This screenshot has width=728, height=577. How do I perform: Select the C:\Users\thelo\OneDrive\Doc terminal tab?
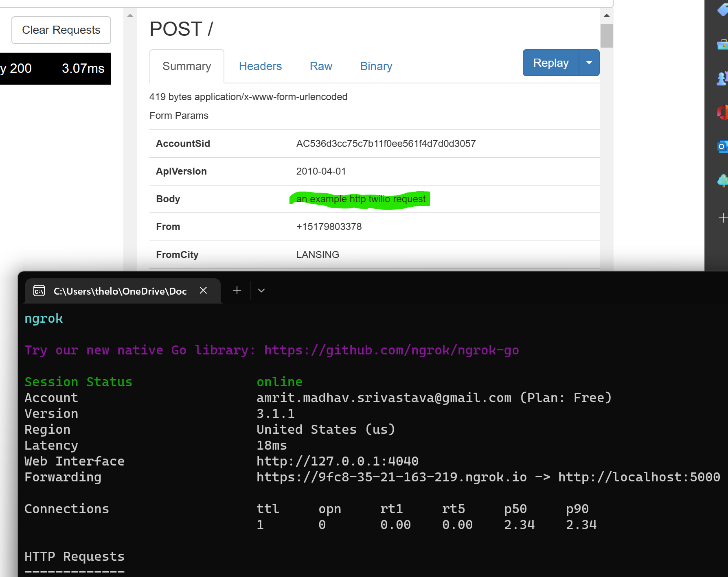point(123,291)
